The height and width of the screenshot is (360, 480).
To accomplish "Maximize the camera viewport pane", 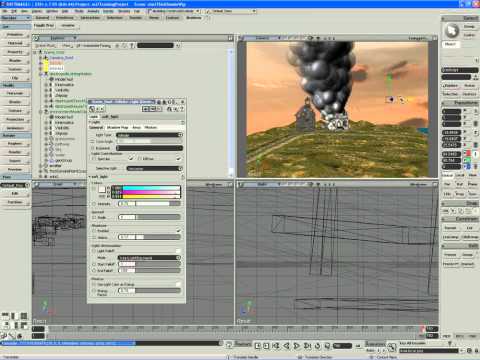I will pyautogui.click(x=435, y=38).
